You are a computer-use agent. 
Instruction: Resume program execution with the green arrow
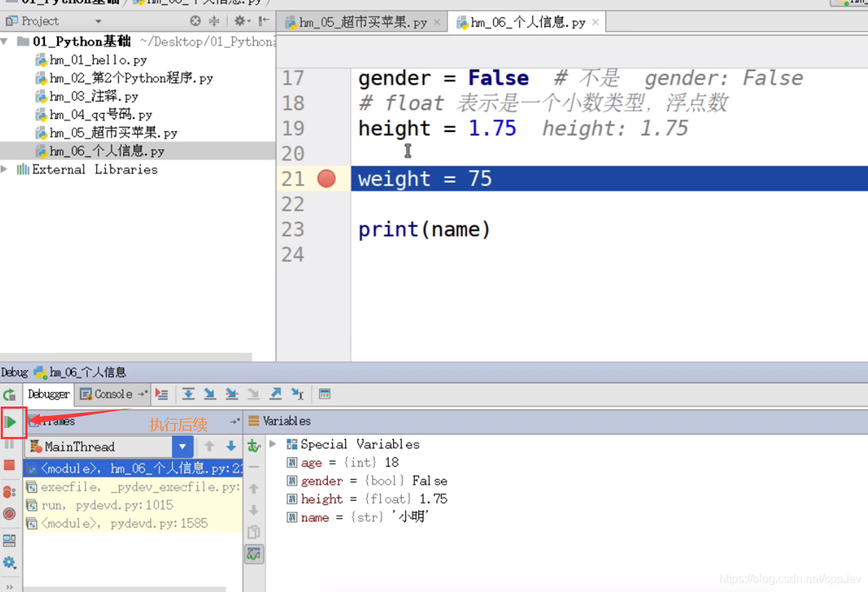point(10,422)
